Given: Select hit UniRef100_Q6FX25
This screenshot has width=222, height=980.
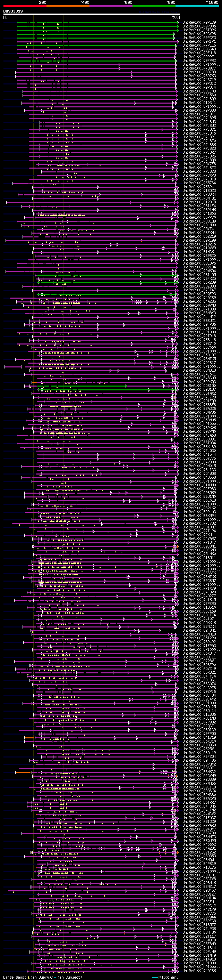Looking at the screenshot, I should click(x=199, y=278).
